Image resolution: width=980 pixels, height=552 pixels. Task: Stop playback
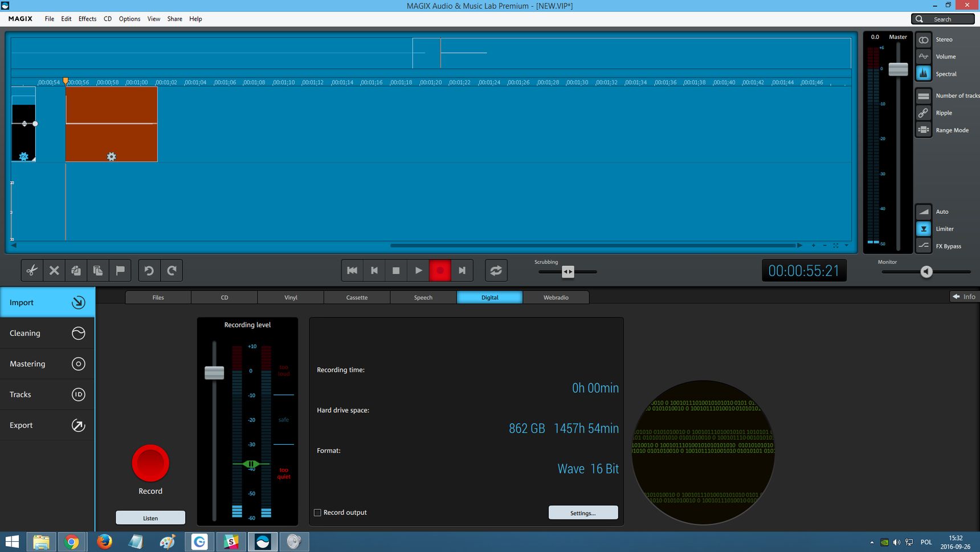396,270
